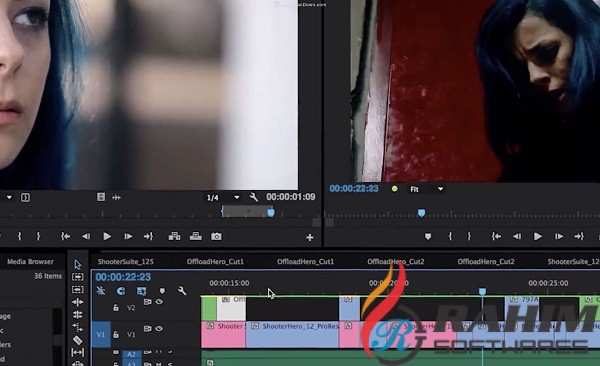
Task: Select the Track Select Forward tool
Action: coord(78,276)
